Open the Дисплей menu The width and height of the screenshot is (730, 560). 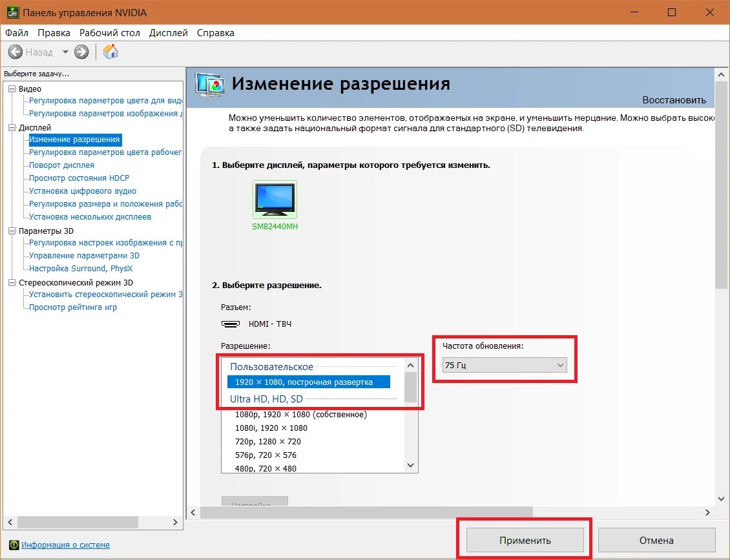[x=169, y=32]
